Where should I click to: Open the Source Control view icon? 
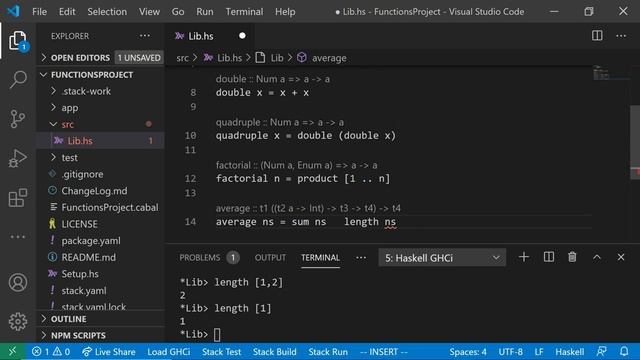coord(18,119)
